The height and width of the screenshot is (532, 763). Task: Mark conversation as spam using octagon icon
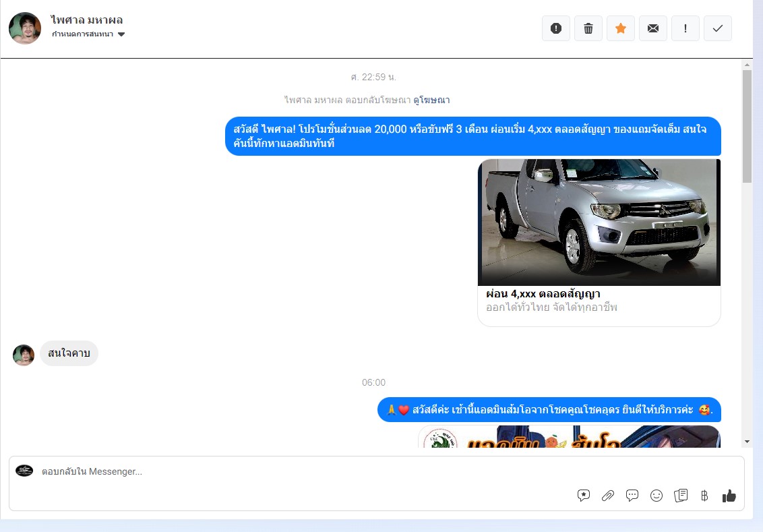tap(556, 28)
